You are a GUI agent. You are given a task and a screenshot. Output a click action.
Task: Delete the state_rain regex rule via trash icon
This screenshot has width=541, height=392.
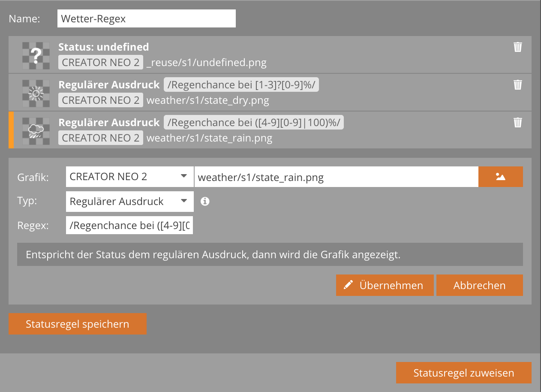tap(517, 123)
